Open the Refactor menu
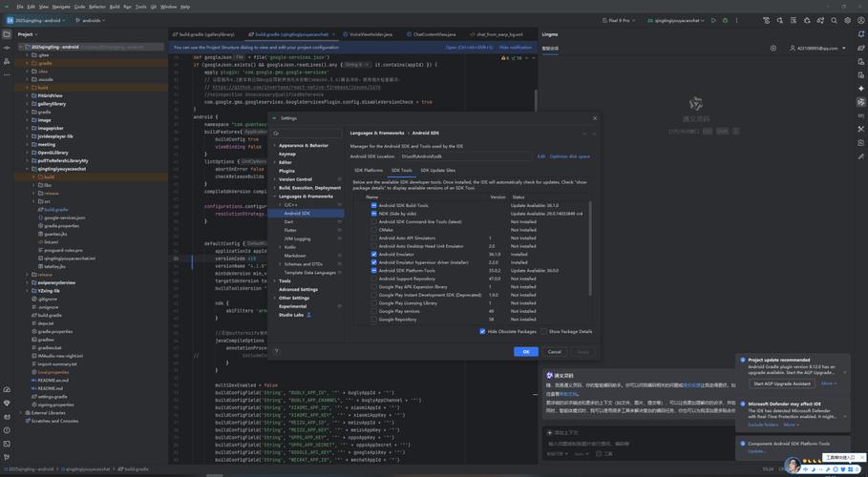This screenshot has height=477, width=868. pos(97,7)
